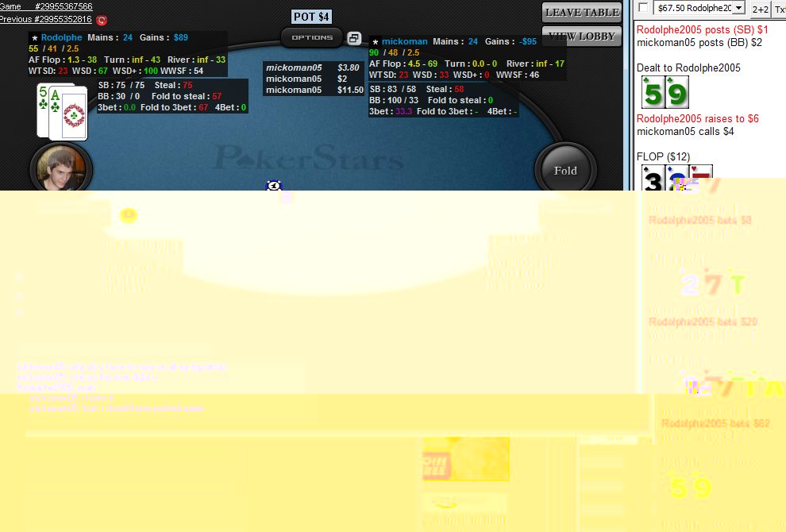Click the 3 of spades flop card in history
The height and width of the screenshot is (532, 786).
pos(653,178)
